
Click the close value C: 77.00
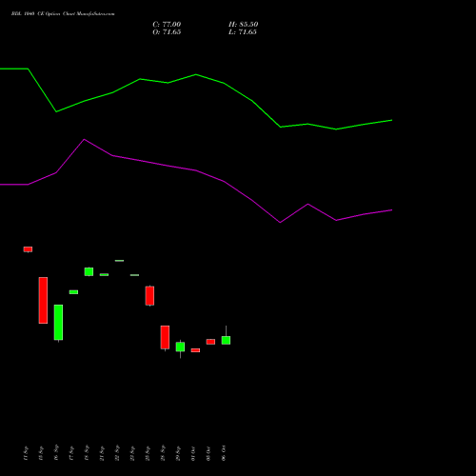click(167, 25)
